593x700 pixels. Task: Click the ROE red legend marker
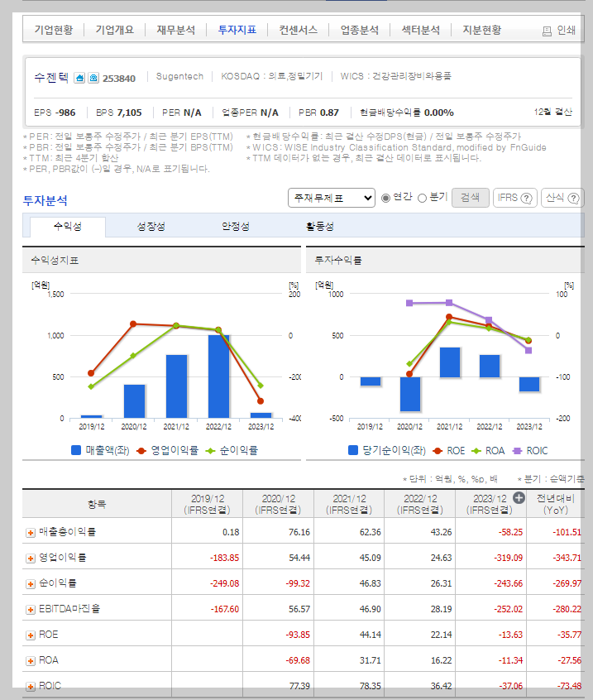438,451
